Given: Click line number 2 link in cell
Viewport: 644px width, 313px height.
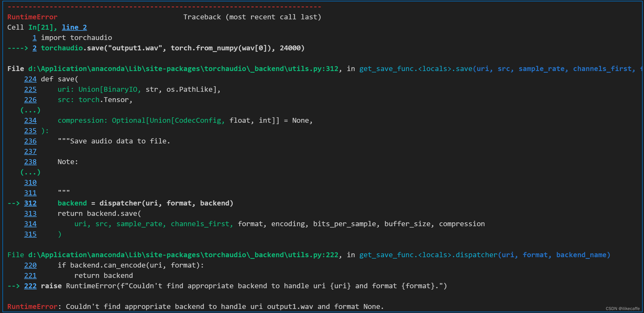Looking at the screenshot, I should point(34,48).
